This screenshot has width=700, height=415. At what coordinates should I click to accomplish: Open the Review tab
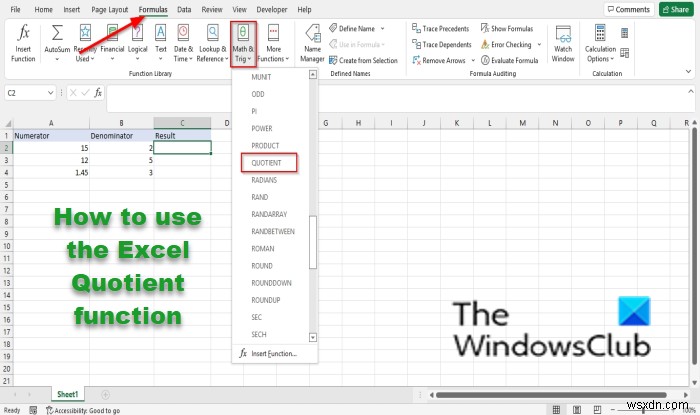point(212,9)
